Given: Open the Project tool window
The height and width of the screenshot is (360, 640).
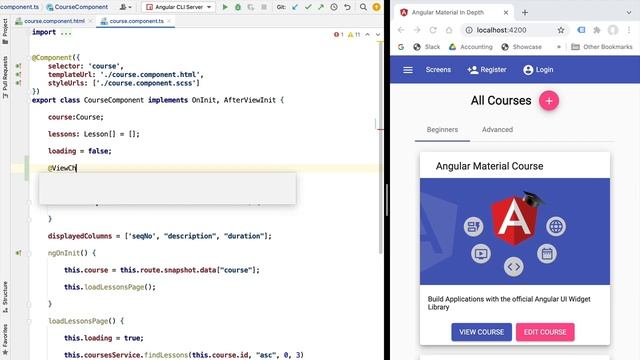Looking at the screenshot, I should coord(5,31).
